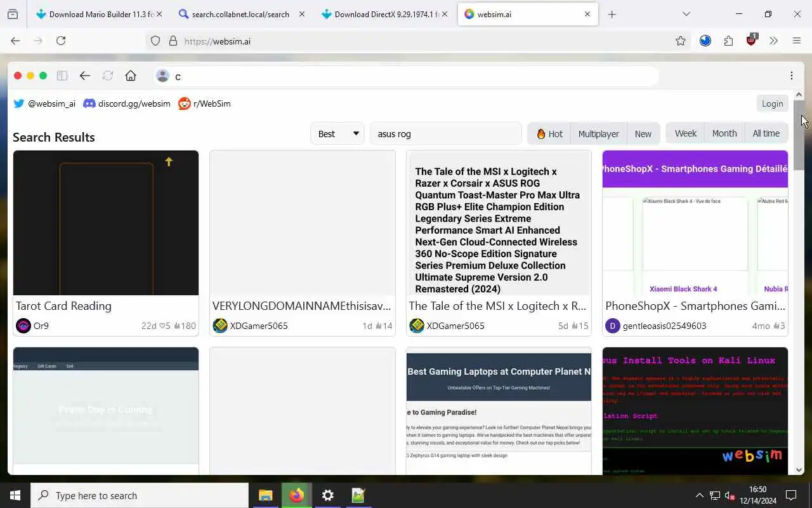
Task: Open the Best Gaming Laptops thumbnail
Action: pyautogui.click(x=499, y=411)
